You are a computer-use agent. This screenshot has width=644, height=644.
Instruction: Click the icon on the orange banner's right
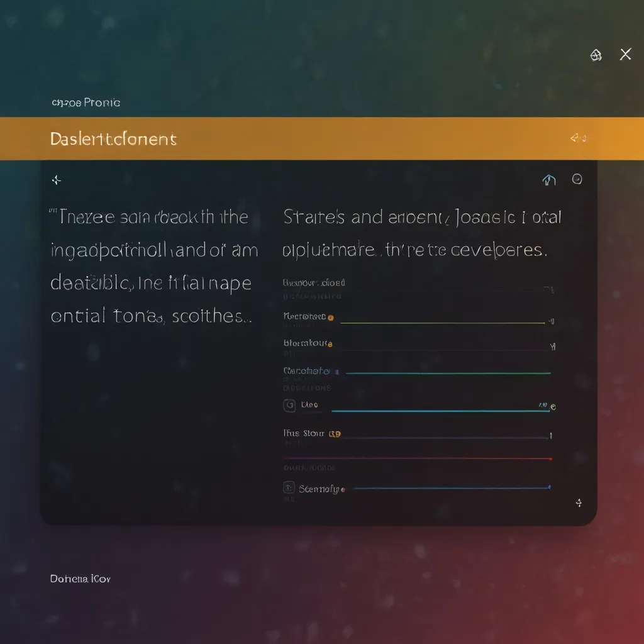[578, 138]
